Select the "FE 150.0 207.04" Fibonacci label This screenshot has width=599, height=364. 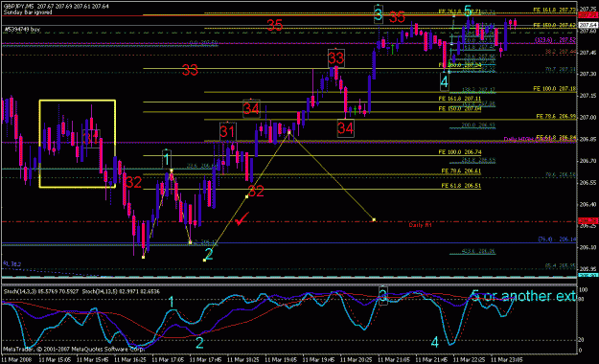pos(460,109)
